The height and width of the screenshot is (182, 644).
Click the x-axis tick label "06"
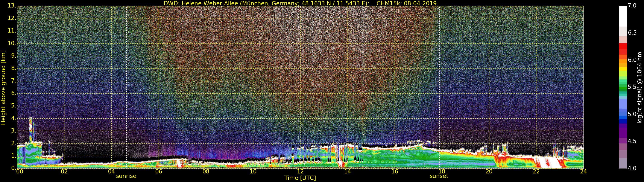(x=158, y=172)
